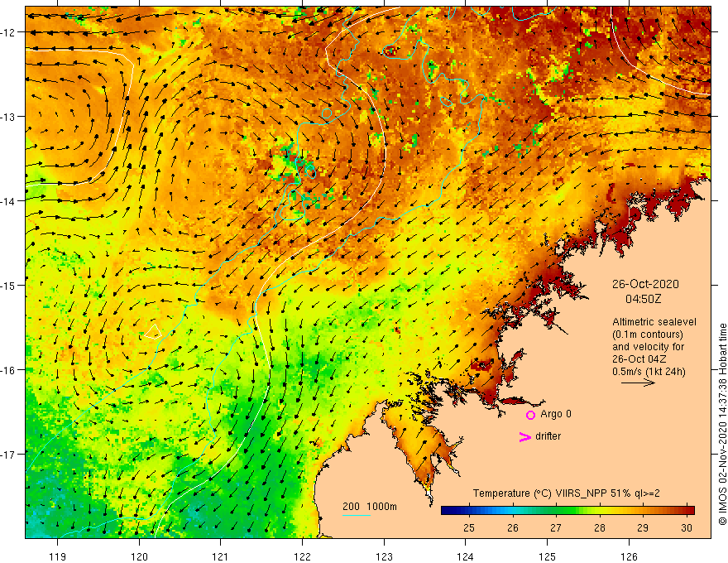Click the 0.5m/s (1kt 24h) label
The height and width of the screenshot is (563, 728).
(649, 372)
